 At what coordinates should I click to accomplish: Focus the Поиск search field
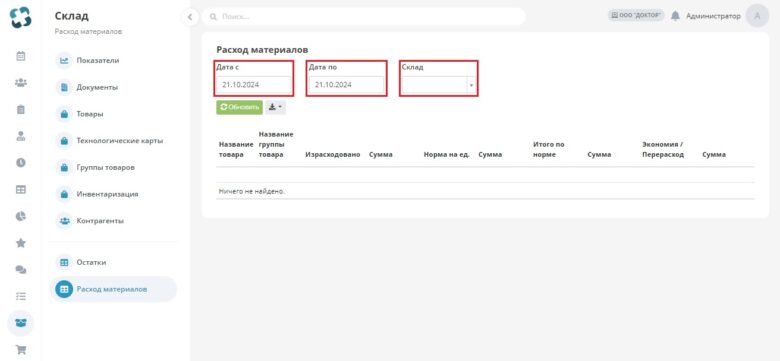364,17
